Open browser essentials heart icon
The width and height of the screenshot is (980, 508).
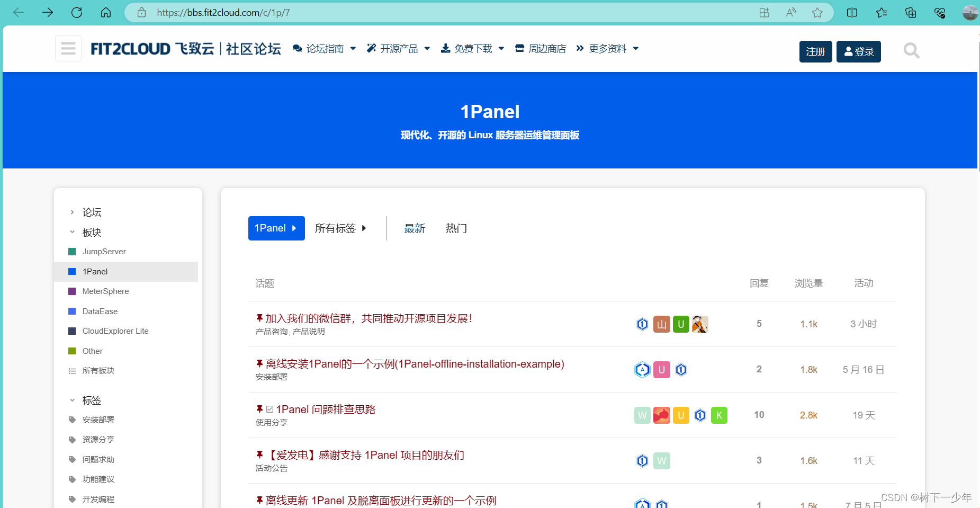940,13
